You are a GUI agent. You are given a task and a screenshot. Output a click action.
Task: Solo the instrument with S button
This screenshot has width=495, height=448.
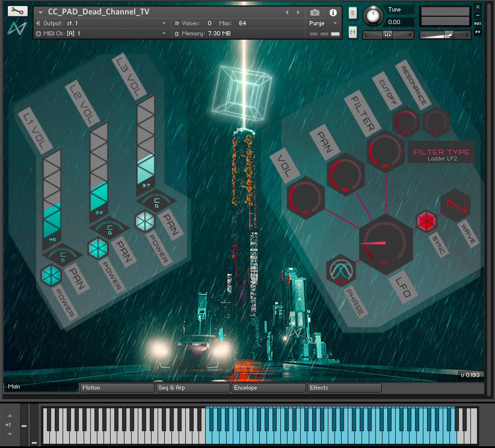pos(352,13)
